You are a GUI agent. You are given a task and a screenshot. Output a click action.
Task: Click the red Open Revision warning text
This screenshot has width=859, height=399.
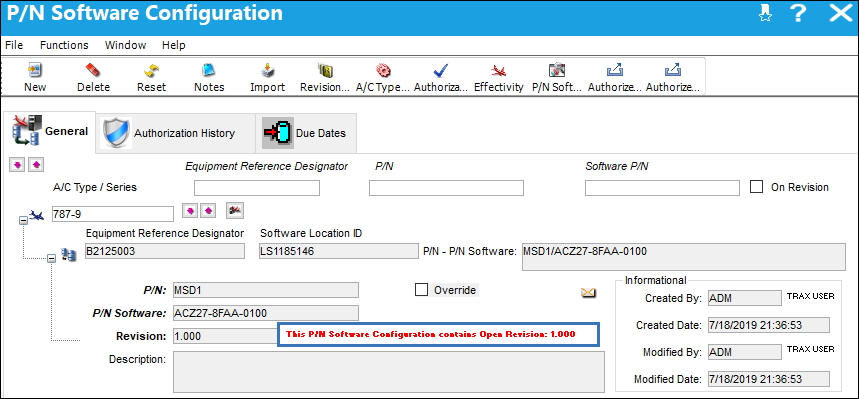tap(431, 334)
